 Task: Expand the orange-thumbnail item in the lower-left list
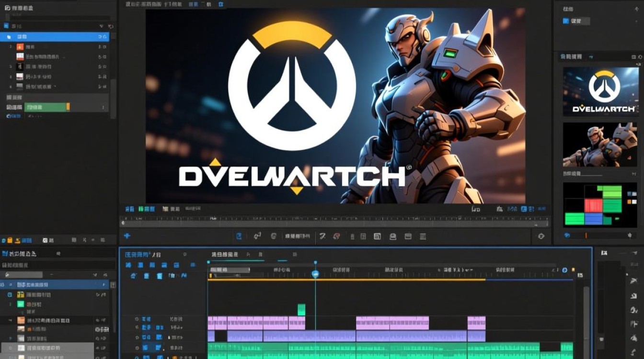10,320
